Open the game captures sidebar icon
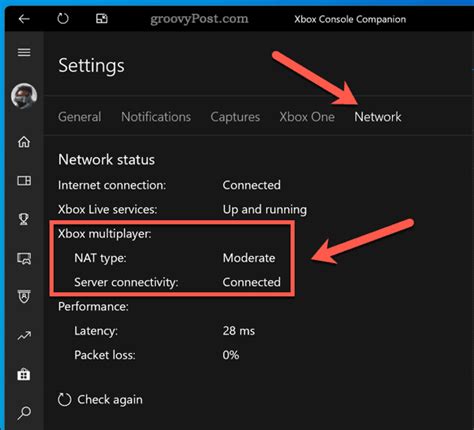Image resolution: width=474 pixels, height=430 pixels. (24, 258)
